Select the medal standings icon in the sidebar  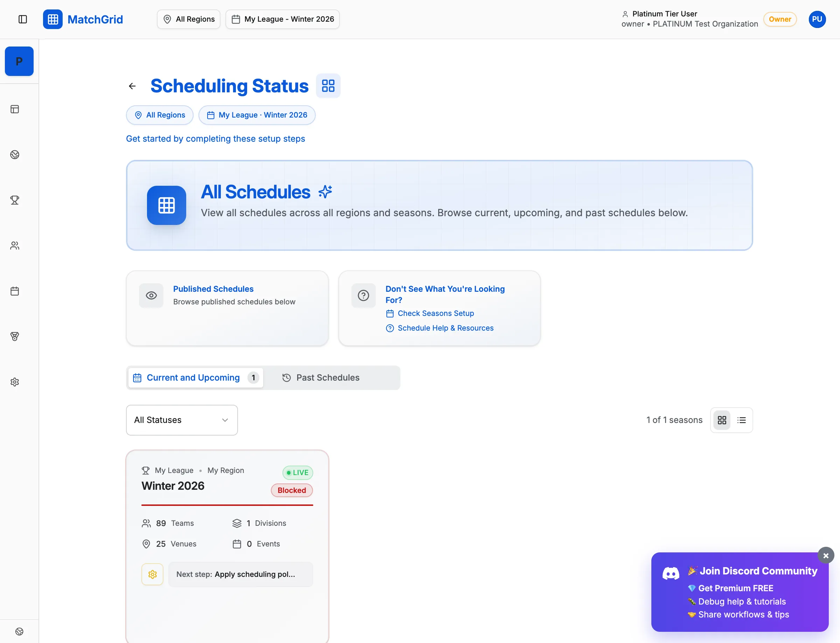(x=15, y=337)
